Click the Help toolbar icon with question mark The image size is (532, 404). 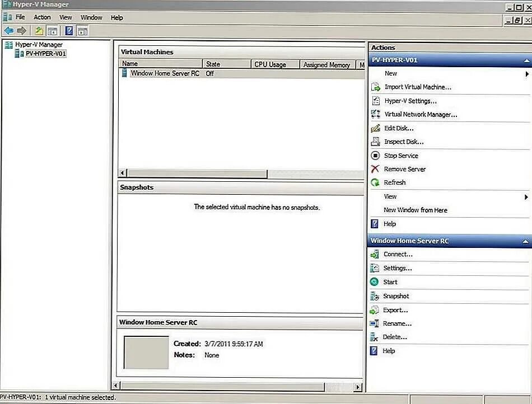(x=69, y=31)
